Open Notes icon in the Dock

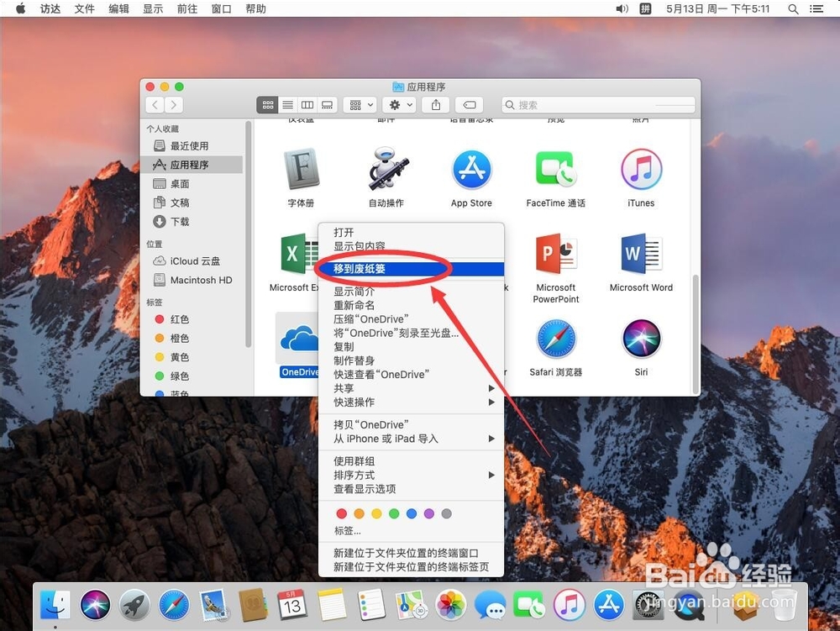332,605
